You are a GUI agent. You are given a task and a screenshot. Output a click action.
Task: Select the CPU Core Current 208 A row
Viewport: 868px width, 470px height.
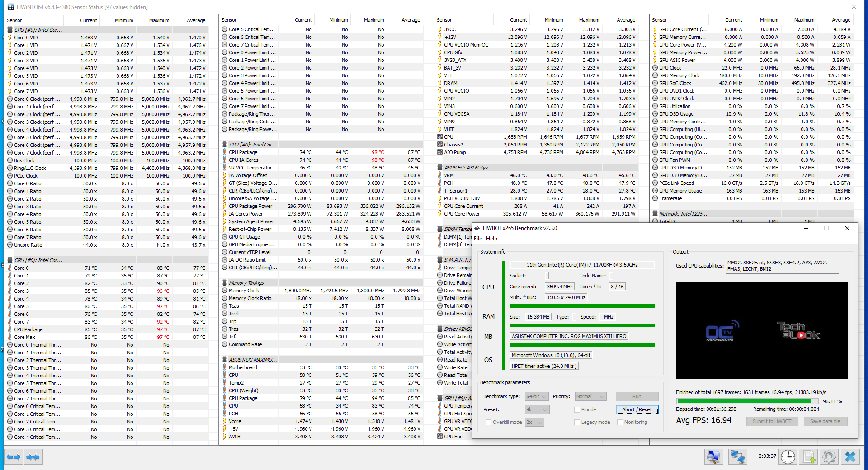pyautogui.click(x=537, y=206)
